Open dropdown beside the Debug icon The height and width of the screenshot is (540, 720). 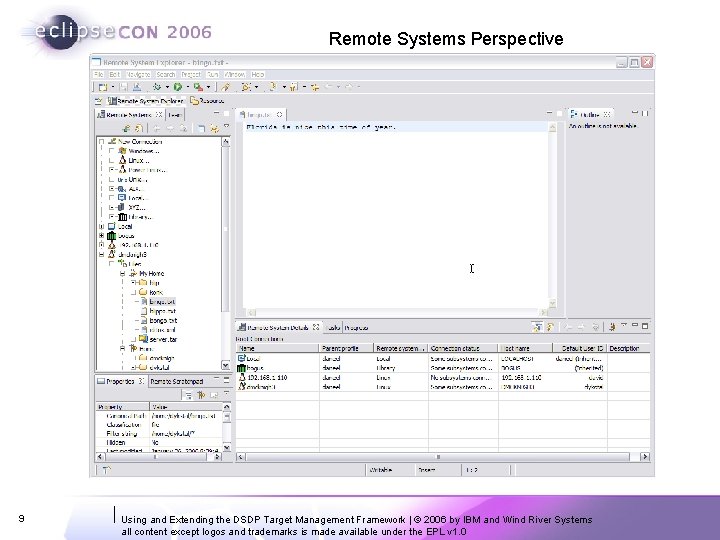pos(167,87)
